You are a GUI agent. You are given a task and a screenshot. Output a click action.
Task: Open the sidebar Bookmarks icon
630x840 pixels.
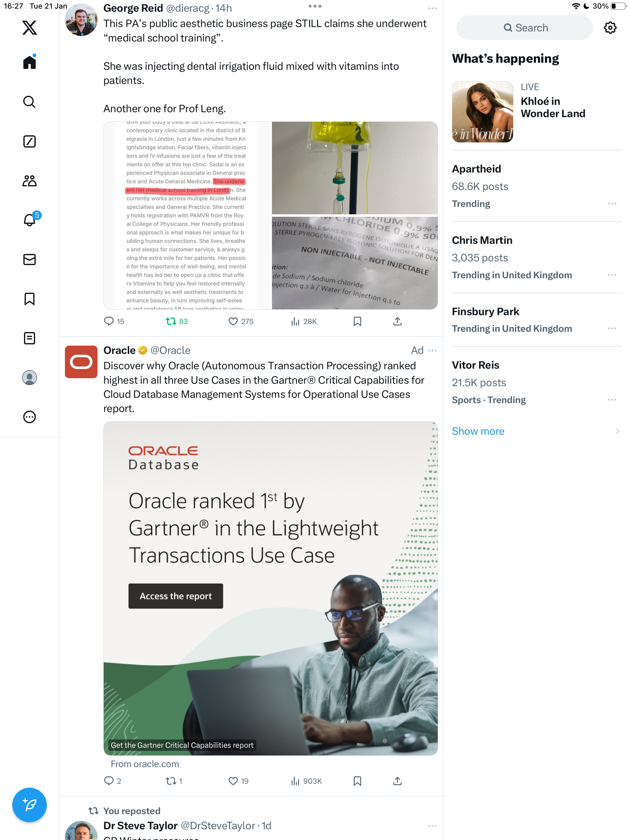click(x=29, y=299)
